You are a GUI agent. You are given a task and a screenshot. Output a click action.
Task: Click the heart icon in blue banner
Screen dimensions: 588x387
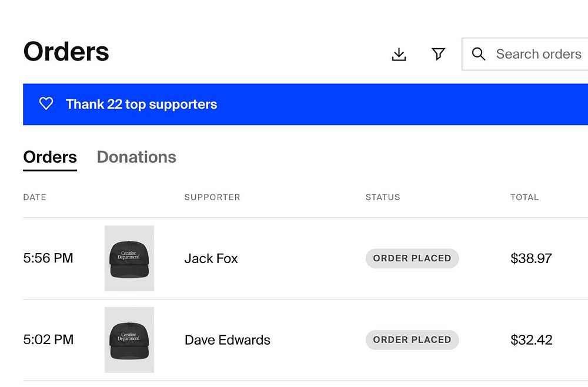pos(46,104)
